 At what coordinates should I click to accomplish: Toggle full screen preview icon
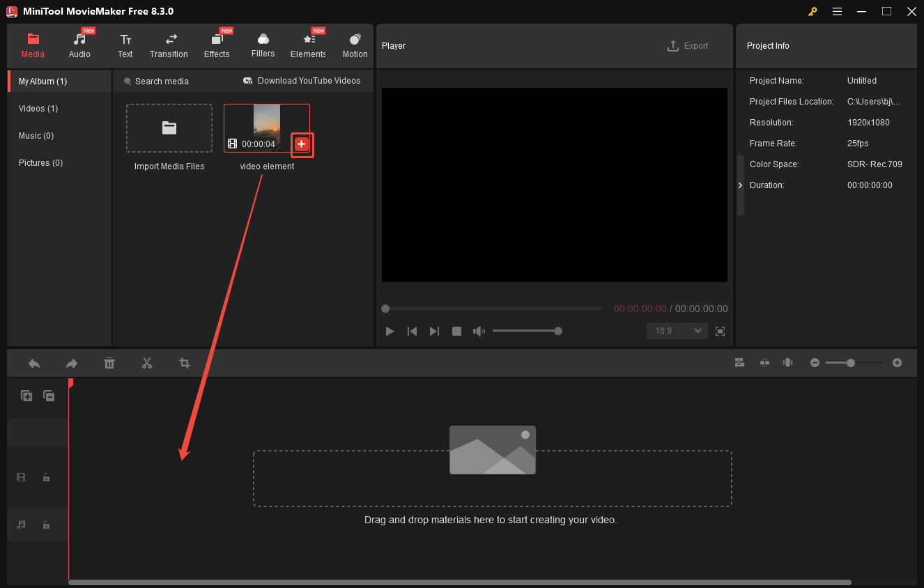point(721,331)
